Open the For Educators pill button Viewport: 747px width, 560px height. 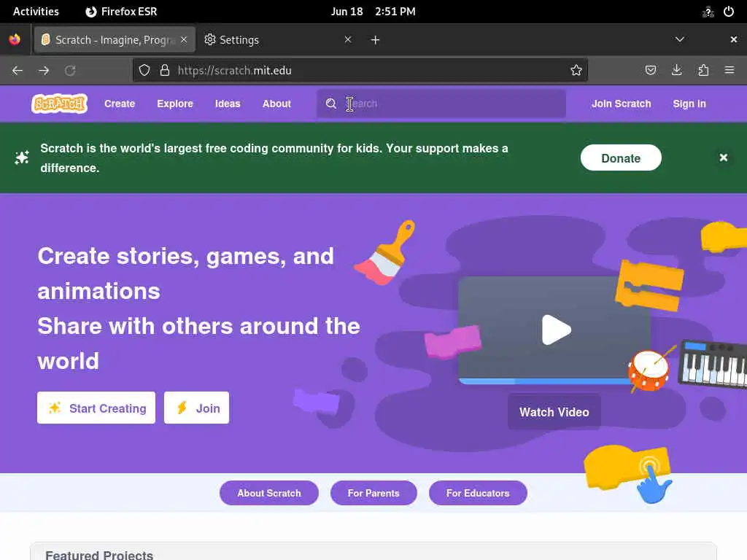click(478, 493)
